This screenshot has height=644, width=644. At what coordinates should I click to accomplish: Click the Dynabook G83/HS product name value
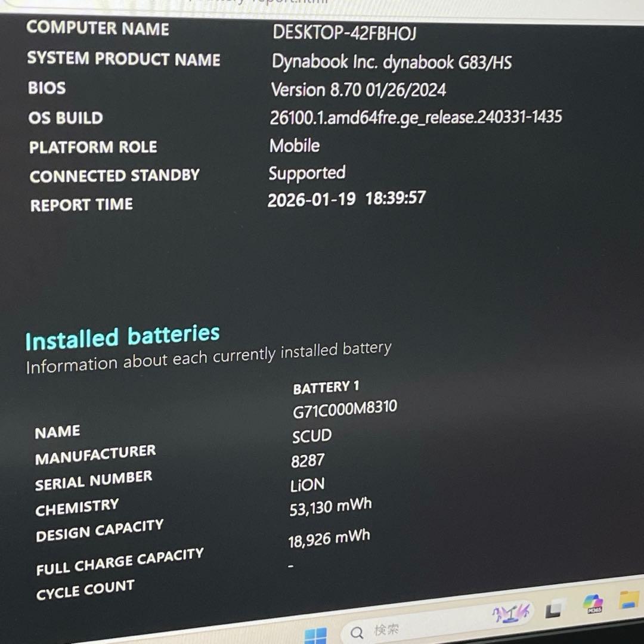(x=392, y=62)
